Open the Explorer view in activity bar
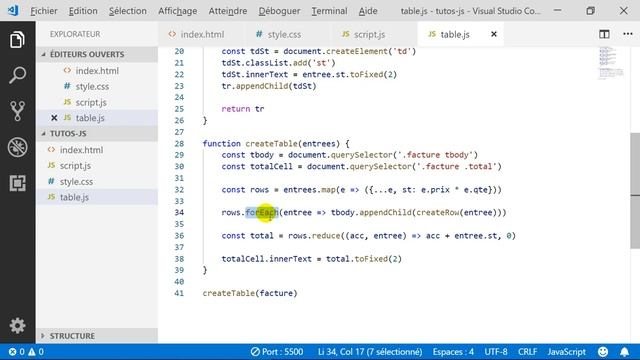The width and height of the screenshot is (640, 360). pyautogui.click(x=17, y=40)
